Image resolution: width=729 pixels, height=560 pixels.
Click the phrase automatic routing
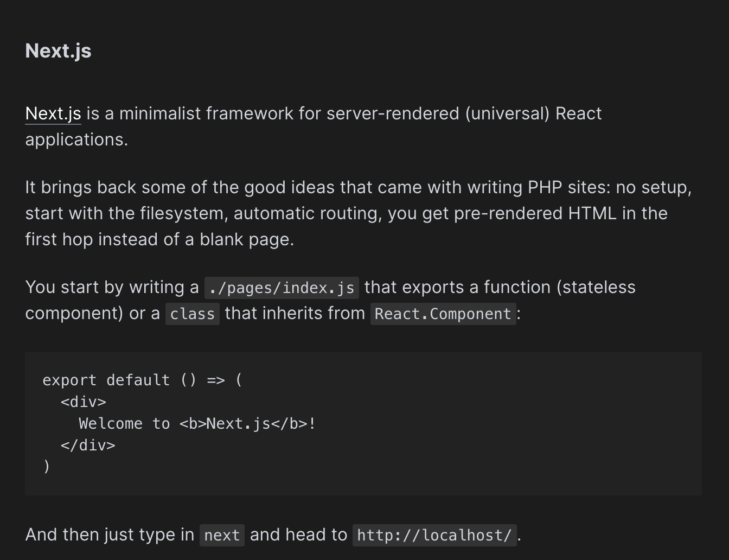[305, 213]
